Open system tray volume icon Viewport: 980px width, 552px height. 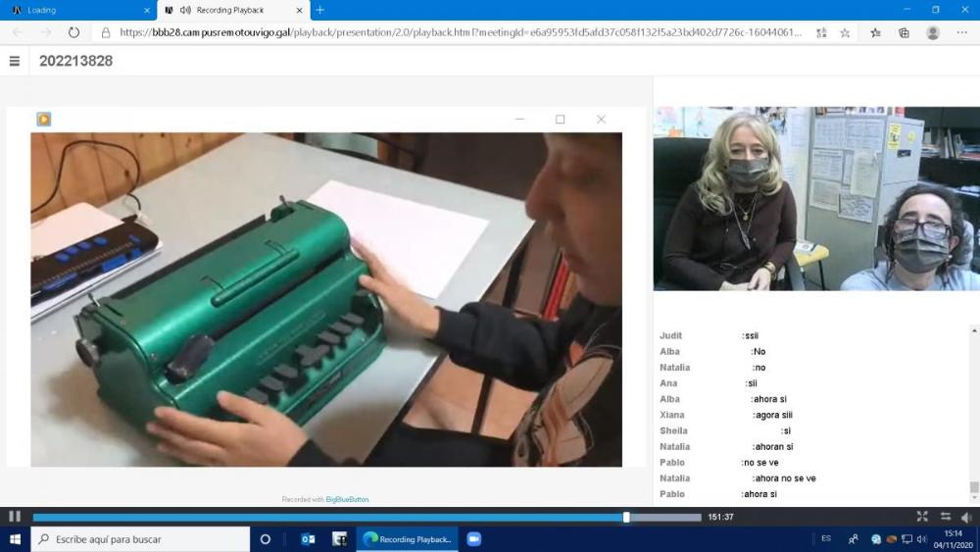pos(922,539)
